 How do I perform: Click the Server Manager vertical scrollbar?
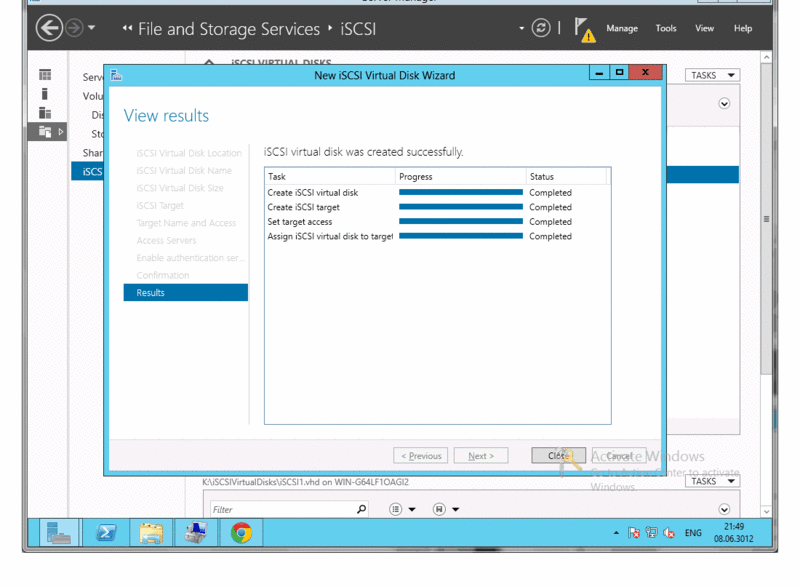tap(766, 219)
